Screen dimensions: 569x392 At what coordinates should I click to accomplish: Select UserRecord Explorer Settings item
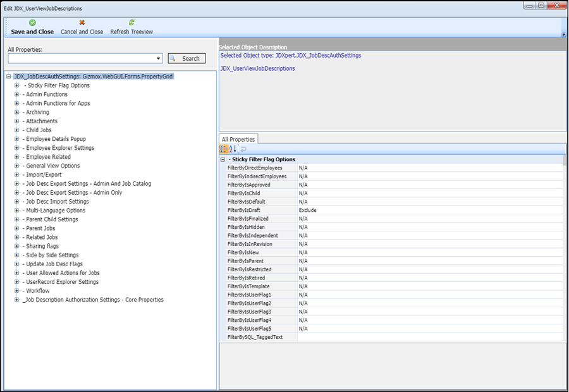click(x=61, y=281)
